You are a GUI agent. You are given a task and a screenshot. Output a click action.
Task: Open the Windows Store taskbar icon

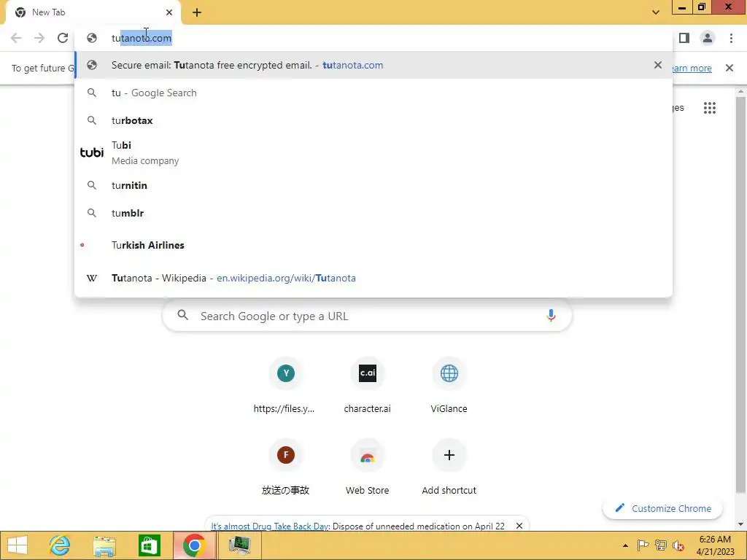pyautogui.click(x=149, y=545)
